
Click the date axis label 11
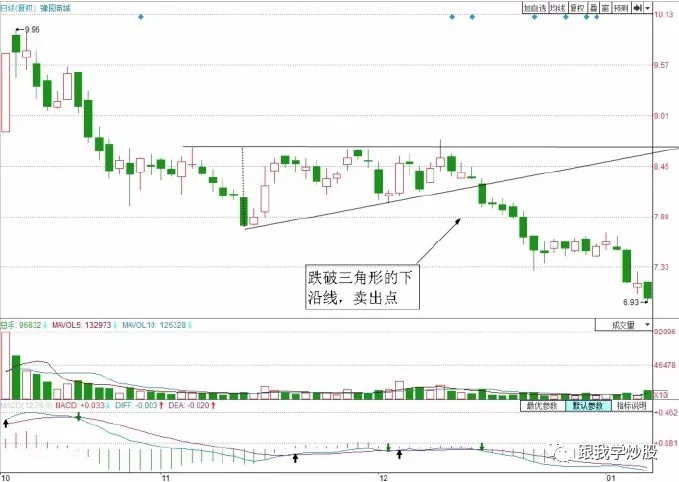165,478
